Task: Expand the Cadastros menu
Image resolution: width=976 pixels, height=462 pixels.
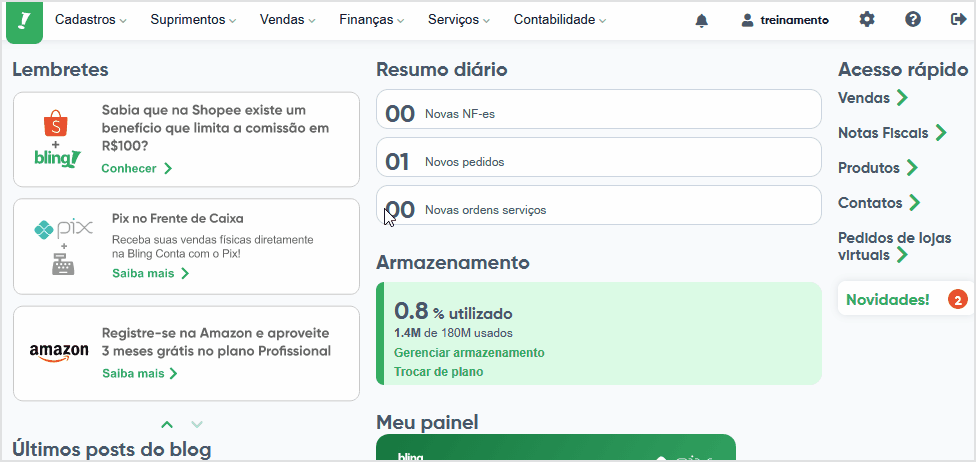Action: [x=91, y=20]
